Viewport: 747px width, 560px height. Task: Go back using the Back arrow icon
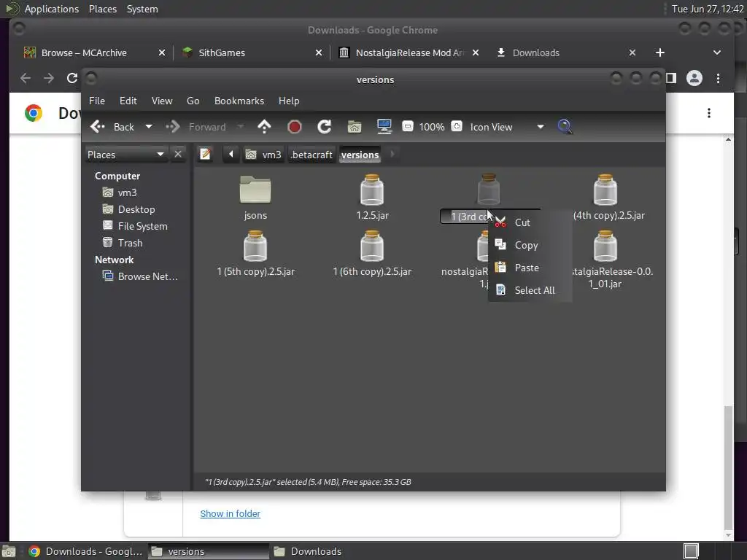(x=98, y=127)
